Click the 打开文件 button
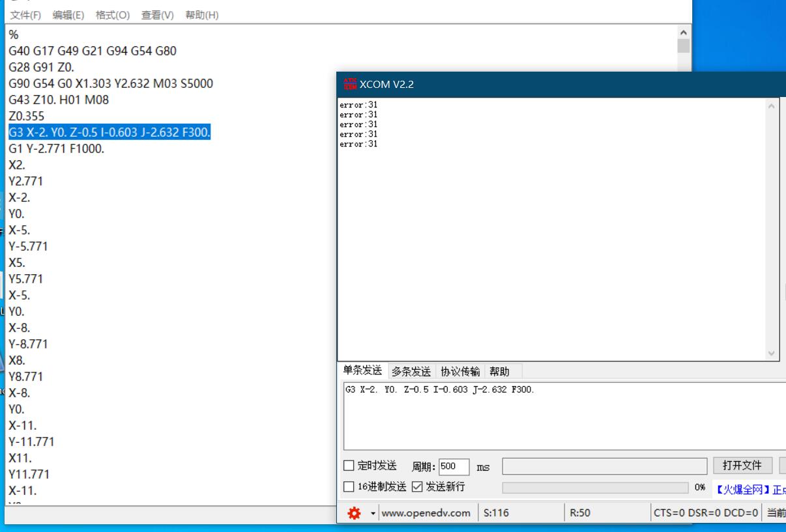This screenshot has width=786, height=532. point(742,466)
